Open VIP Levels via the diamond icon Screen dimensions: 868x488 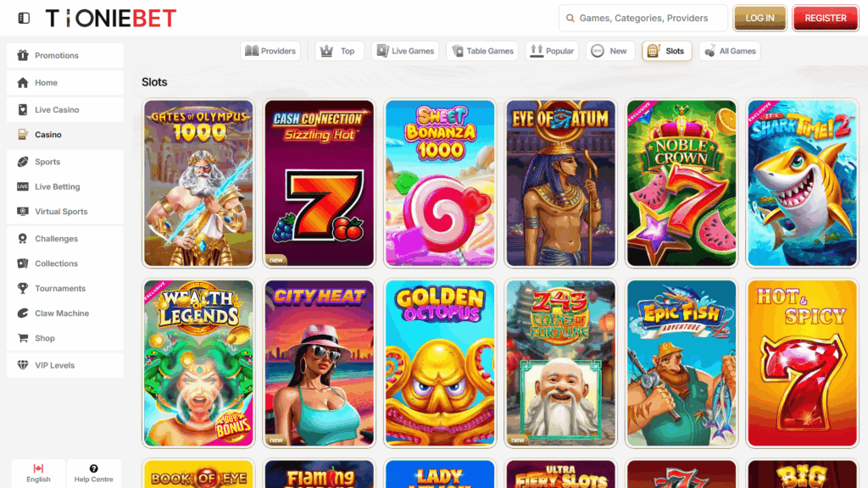[21, 364]
